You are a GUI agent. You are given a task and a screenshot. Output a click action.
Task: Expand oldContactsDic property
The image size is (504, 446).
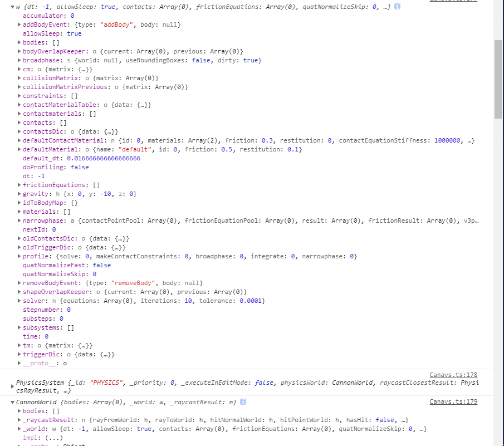[19, 238]
